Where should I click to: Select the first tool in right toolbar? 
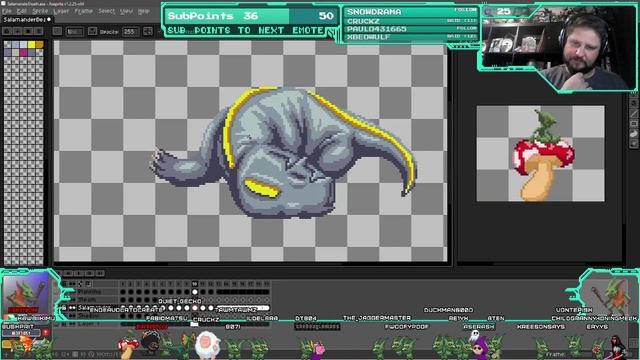pos(633,103)
